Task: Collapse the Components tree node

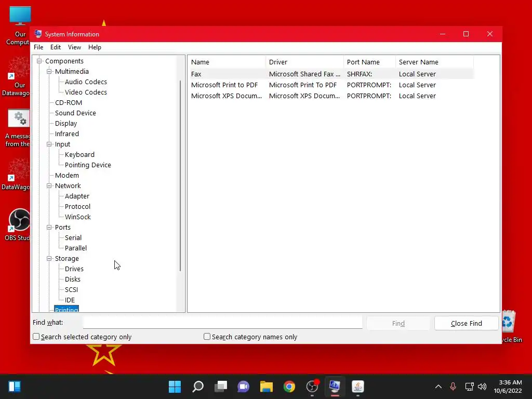Action: [x=39, y=61]
